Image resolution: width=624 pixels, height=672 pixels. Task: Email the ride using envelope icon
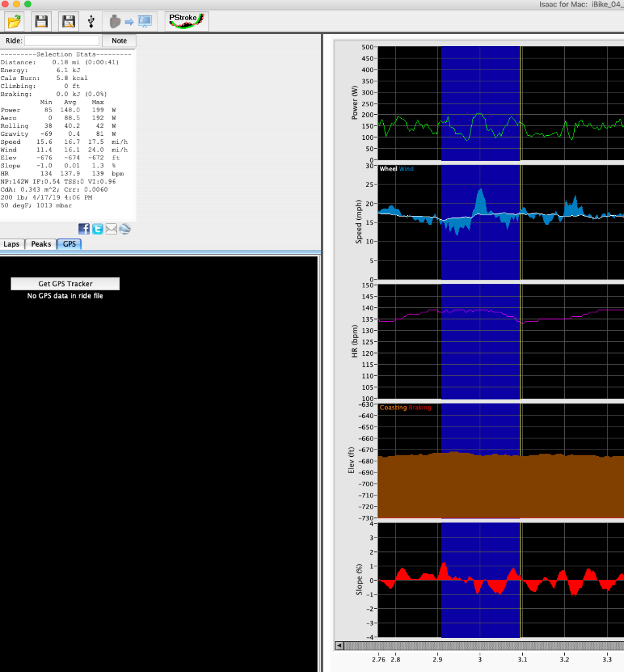tap(111, 229)
